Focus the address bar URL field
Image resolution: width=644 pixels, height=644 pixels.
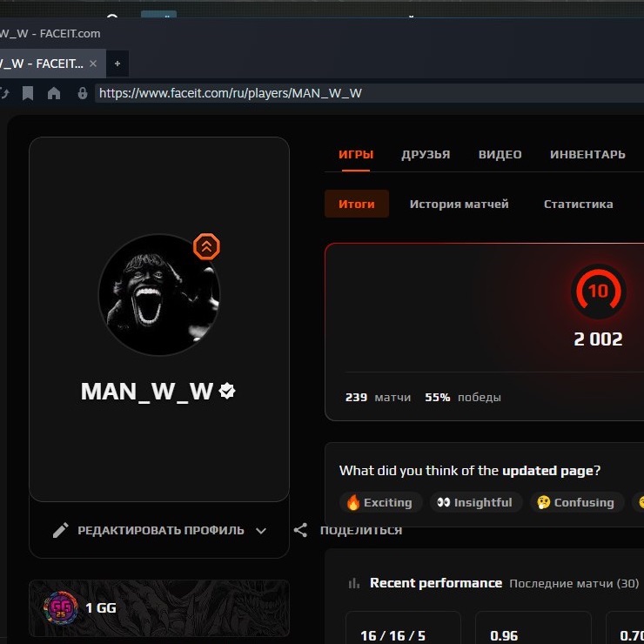pyautogui.click(x=369, y=93)
